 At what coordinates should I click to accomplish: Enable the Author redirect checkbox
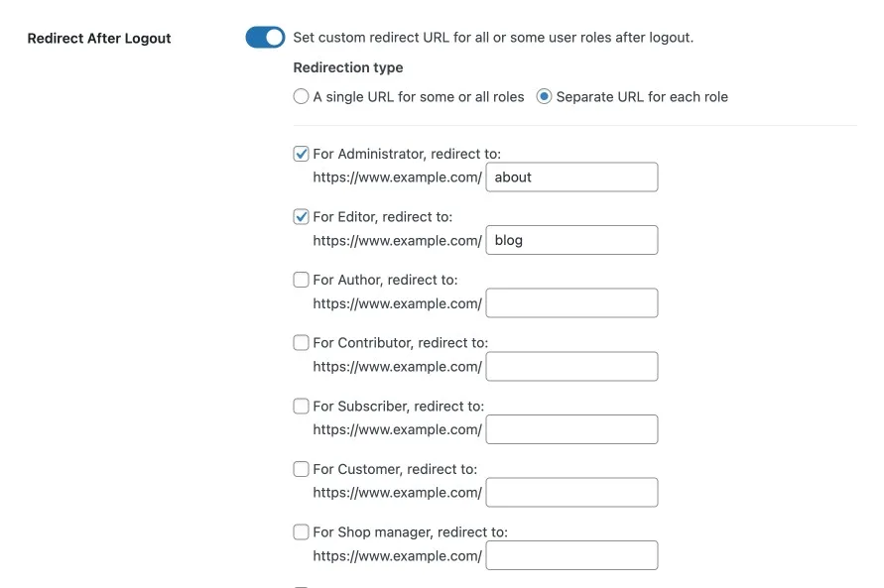pyautogui.click(x=301, y=280)
